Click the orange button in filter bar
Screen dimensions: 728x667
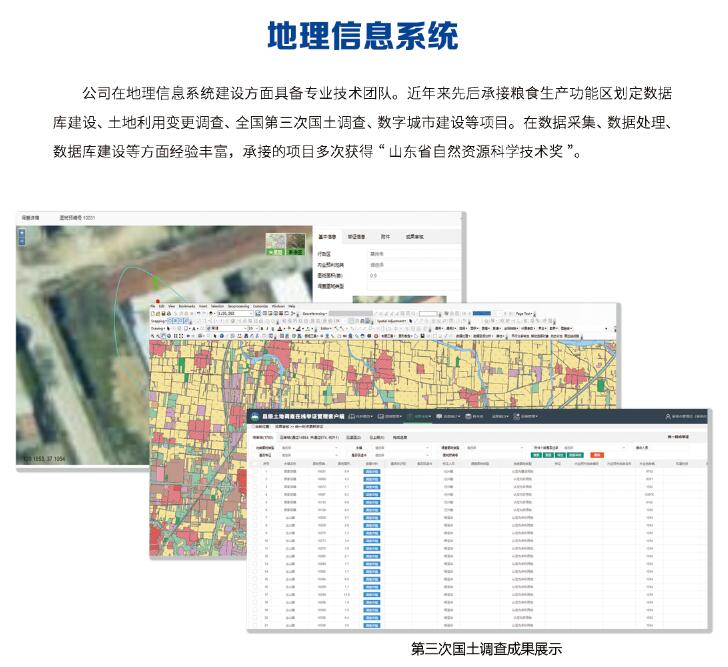tap(596, 454)
